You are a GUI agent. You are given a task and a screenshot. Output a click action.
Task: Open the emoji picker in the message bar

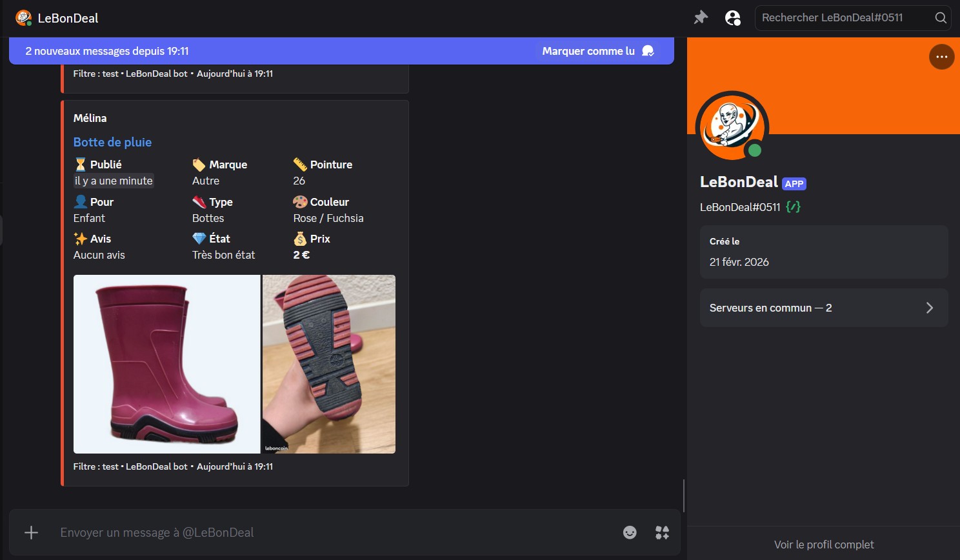(x=630, y=532)
